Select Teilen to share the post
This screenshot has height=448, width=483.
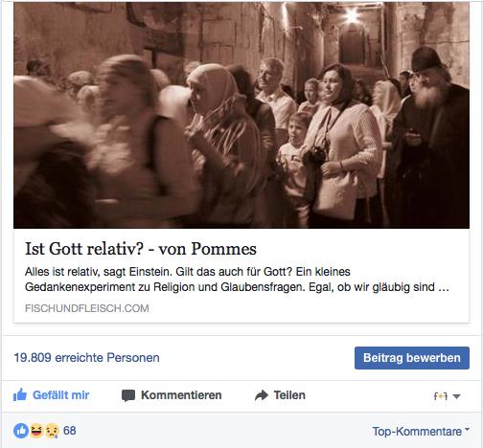point(289,395)
